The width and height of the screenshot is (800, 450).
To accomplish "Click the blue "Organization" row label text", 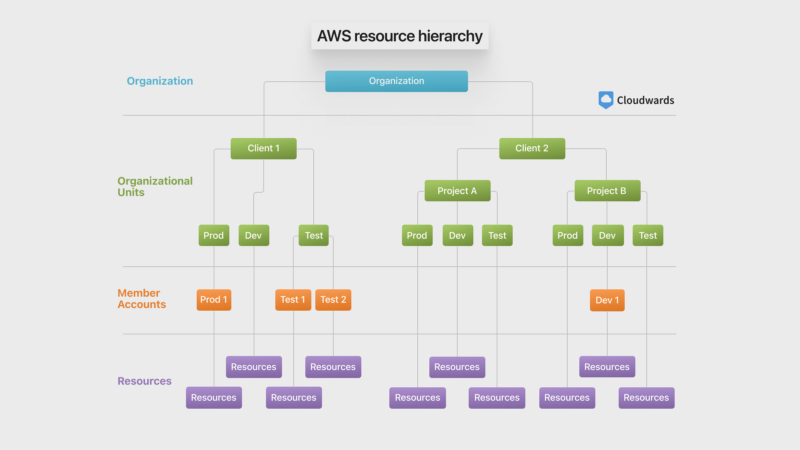I will point(160,81).
